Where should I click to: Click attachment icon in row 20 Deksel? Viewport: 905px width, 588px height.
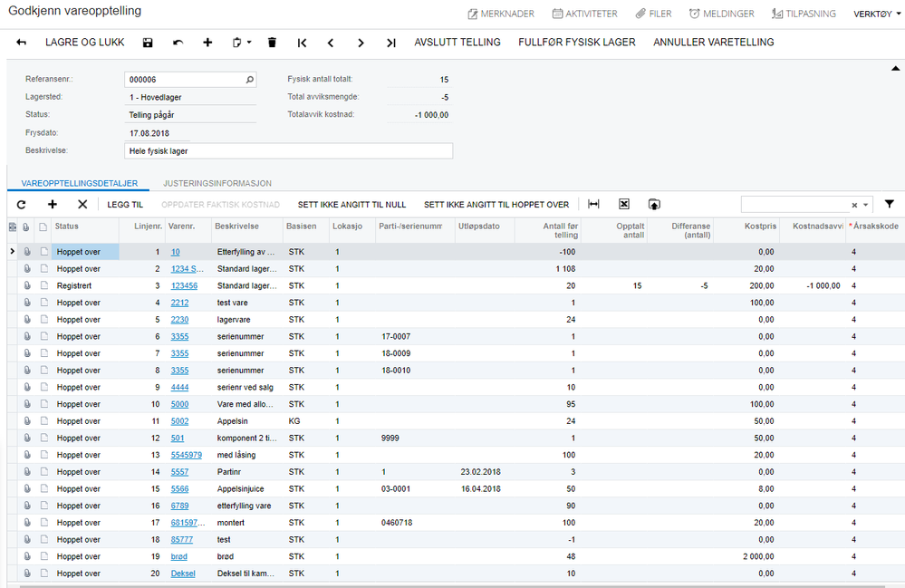pyautogui.click(x=27, y=574)
